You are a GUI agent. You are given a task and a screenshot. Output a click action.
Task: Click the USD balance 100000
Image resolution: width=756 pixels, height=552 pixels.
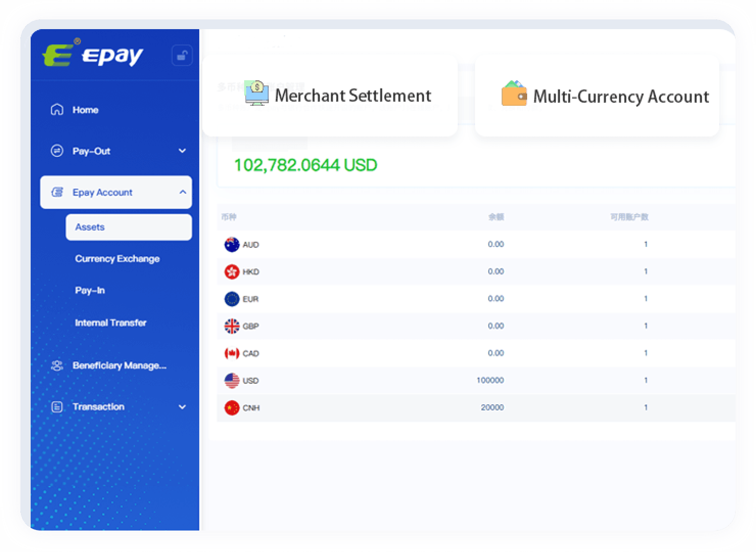tap(490, 380)
